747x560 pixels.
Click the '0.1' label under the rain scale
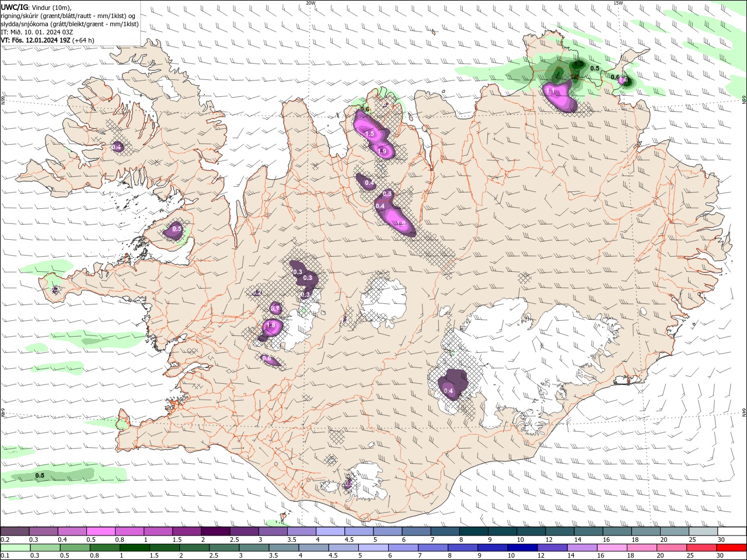[x=5, y=556]
